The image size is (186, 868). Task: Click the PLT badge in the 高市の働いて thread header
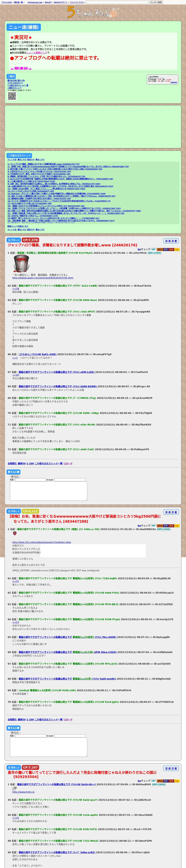tap(166, 781)
